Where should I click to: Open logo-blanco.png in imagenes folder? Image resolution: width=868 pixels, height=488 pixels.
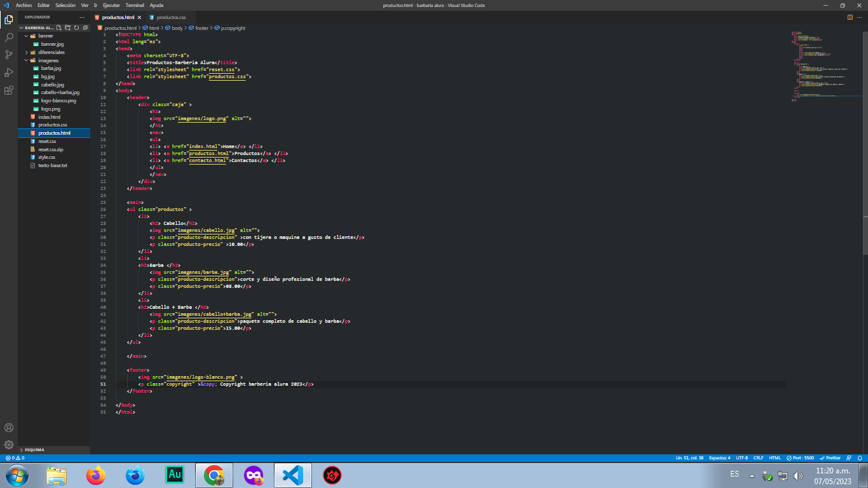pyautogui.click(x=58, y=100)
